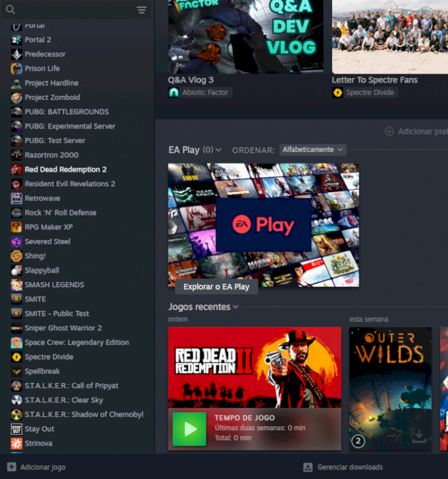Click the Stay Out game icon
448x479 pixels.
tap(17, 429)
